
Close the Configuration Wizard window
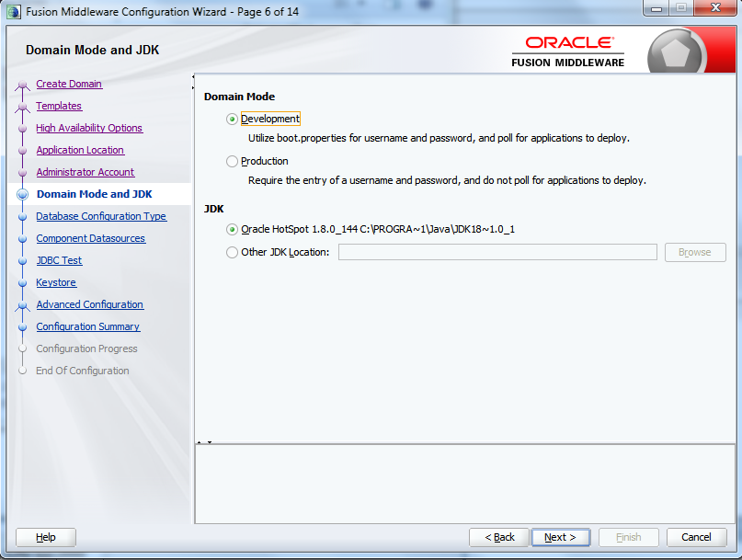715,8
